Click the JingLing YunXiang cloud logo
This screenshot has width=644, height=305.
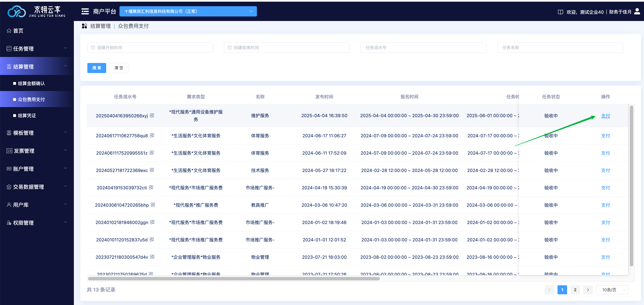[16, 12]
